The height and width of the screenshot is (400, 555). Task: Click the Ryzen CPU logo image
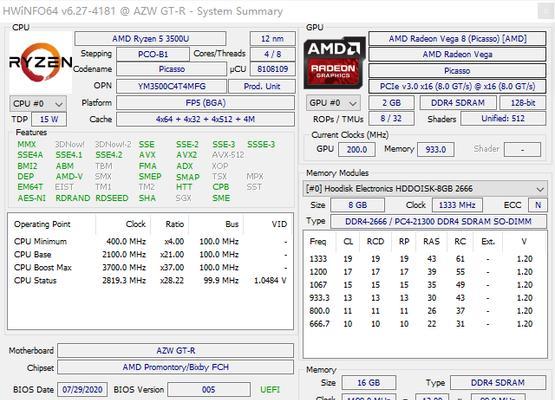(x=40, y=63)
